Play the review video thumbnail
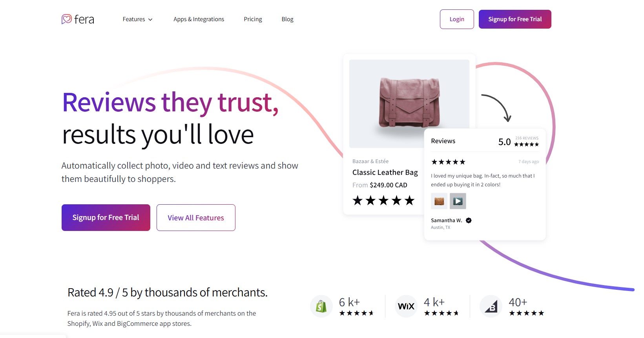 pos(458,201)
